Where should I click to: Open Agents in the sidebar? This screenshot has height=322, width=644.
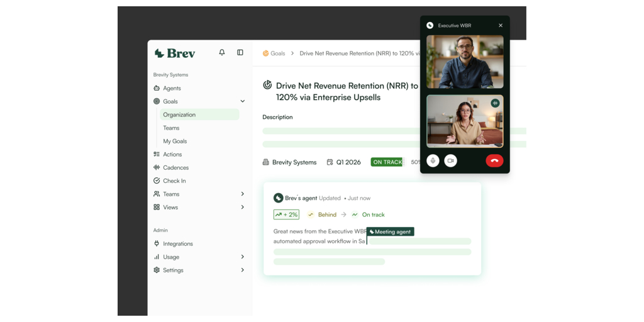click(x=171, y=88)
